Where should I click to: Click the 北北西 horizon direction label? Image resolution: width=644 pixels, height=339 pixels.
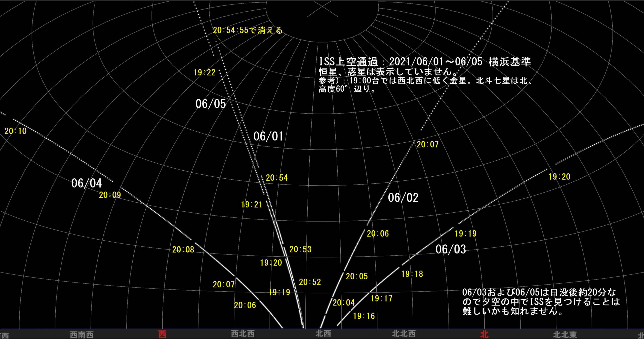tap(404, 334)
